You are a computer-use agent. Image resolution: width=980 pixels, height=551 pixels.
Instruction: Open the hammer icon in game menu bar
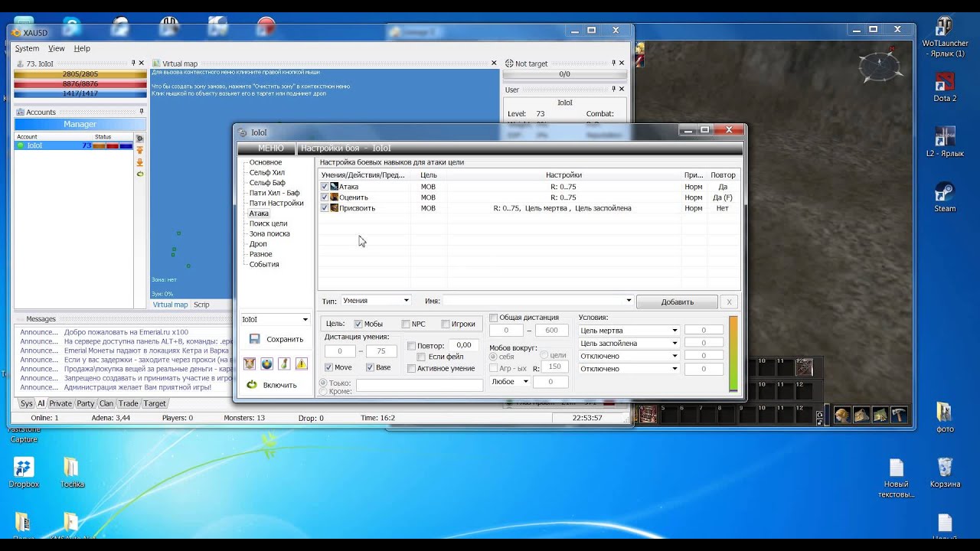pyautogui.click(x=900, y=415)
